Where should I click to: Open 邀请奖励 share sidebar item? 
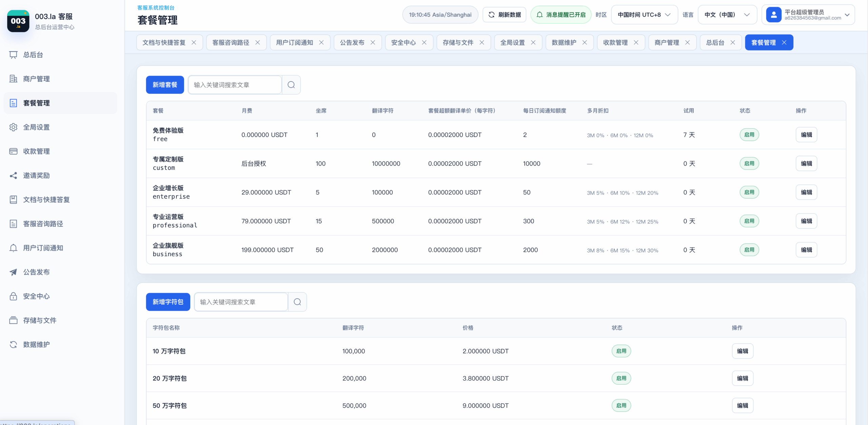[60, 176]
